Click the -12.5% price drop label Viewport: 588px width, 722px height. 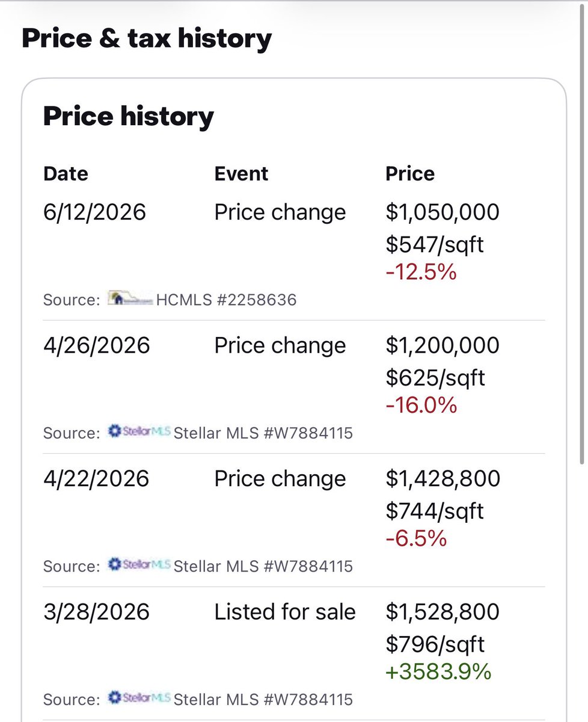pos(421,272)
